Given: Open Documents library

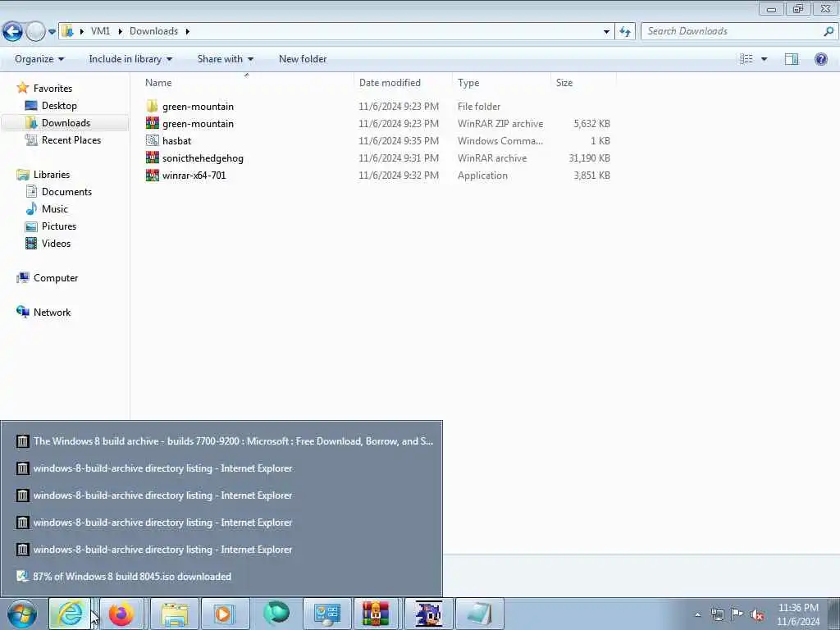Looking at the screenshot, I should click(x=66, y=192).
